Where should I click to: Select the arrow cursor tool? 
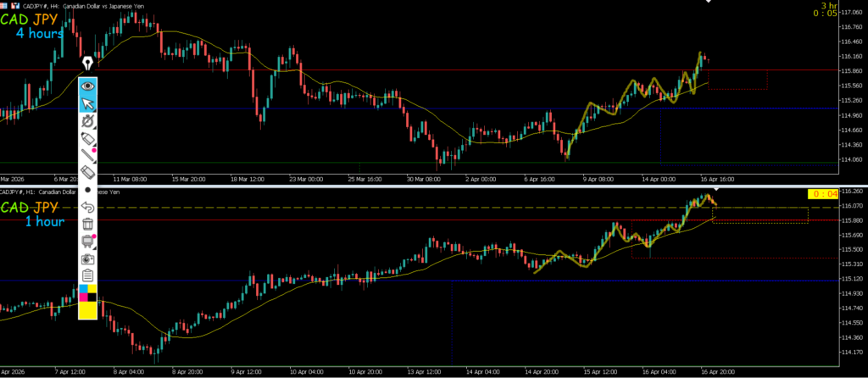pyautogui.click(x=88, y=103)
